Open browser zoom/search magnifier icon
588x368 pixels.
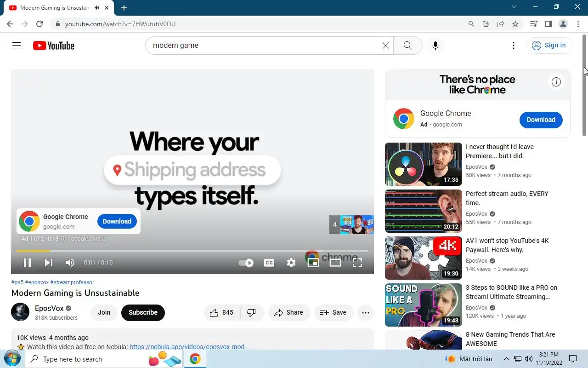471,24
